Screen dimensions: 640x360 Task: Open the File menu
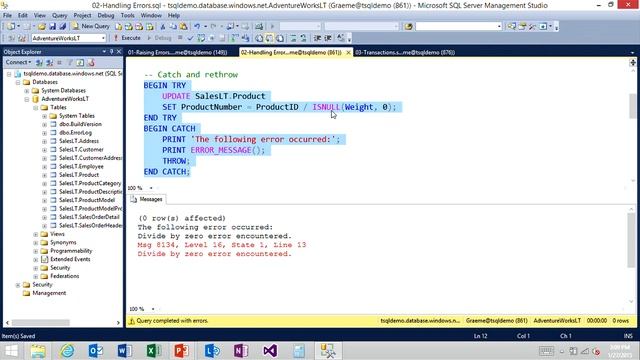click(7, 15)
